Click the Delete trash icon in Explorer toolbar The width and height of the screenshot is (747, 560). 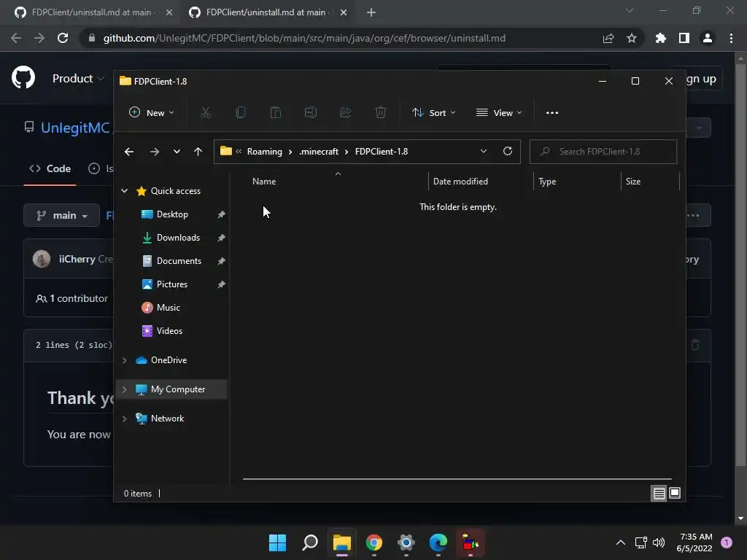[380, 113]
